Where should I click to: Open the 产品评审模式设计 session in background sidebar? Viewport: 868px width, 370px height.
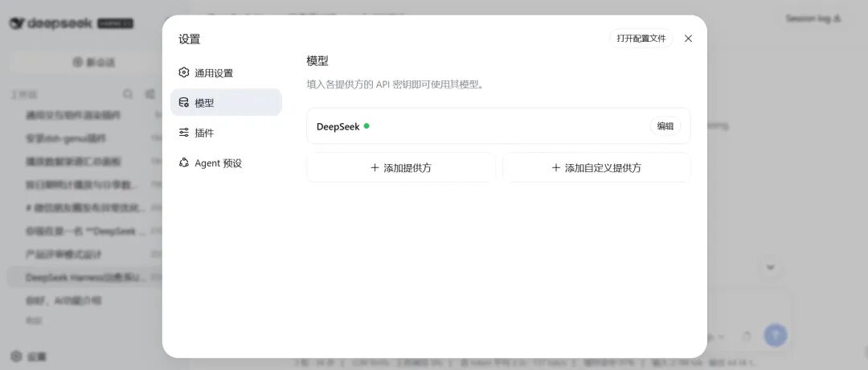point(63,254)
